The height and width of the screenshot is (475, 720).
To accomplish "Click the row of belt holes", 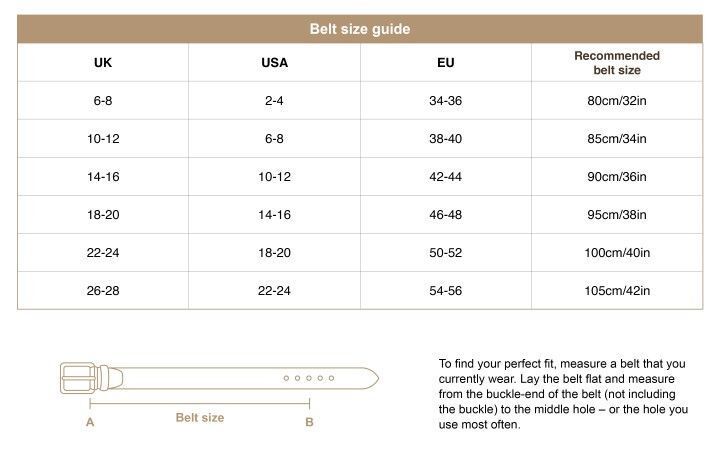I will coord(307,378).
